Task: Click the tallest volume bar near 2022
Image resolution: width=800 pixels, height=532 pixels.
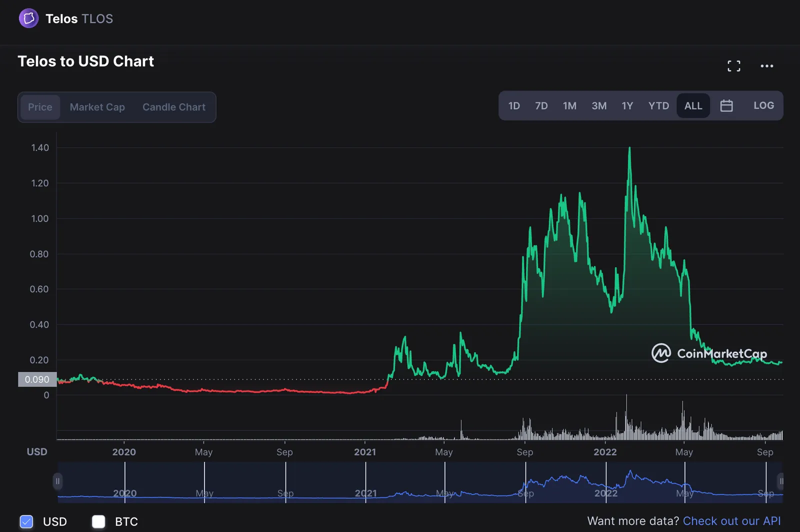Action: pyautogui.click(x=626, y=417)
